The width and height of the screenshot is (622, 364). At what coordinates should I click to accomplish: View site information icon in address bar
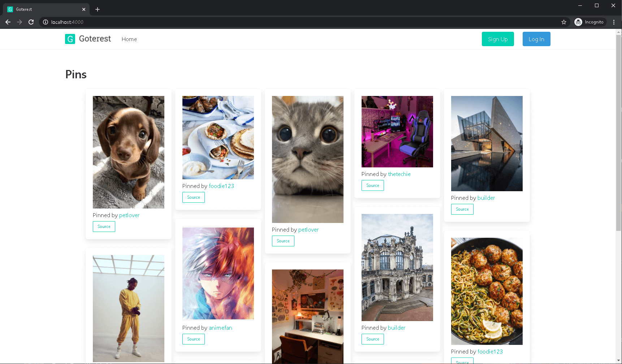coord(46,22)
